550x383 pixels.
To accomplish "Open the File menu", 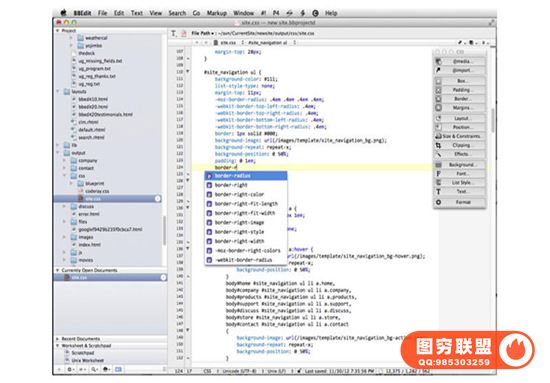I will 102,13.
